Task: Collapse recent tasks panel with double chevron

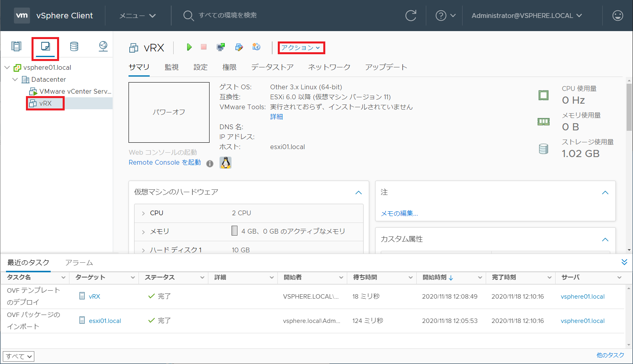Action: tap(624, 262)
